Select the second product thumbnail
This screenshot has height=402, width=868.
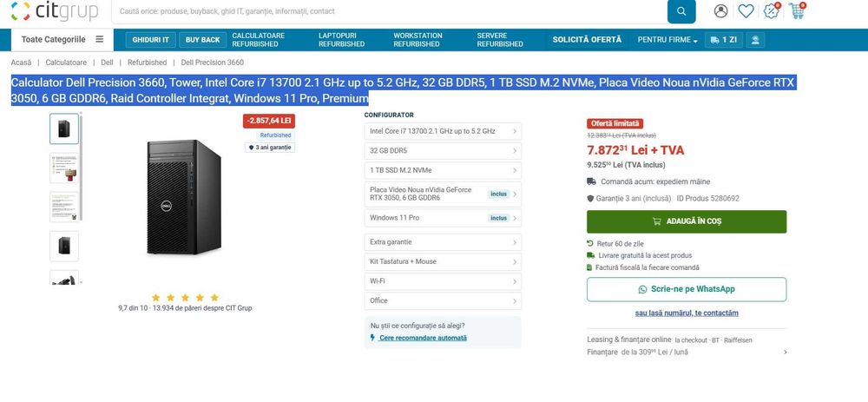click(64, 168)
